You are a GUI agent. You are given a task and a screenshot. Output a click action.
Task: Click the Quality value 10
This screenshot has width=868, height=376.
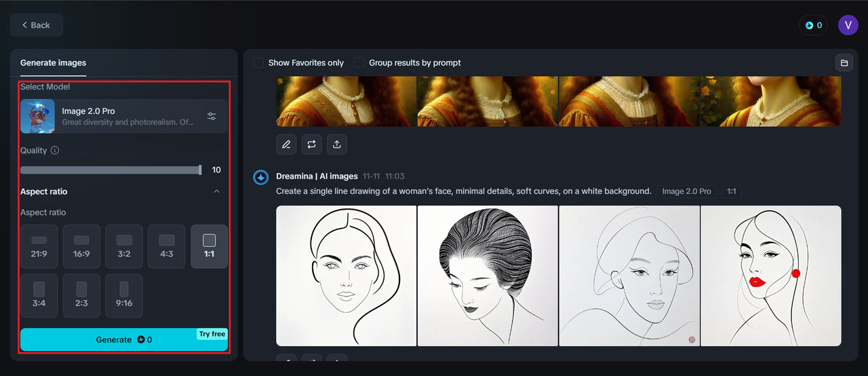216,170
